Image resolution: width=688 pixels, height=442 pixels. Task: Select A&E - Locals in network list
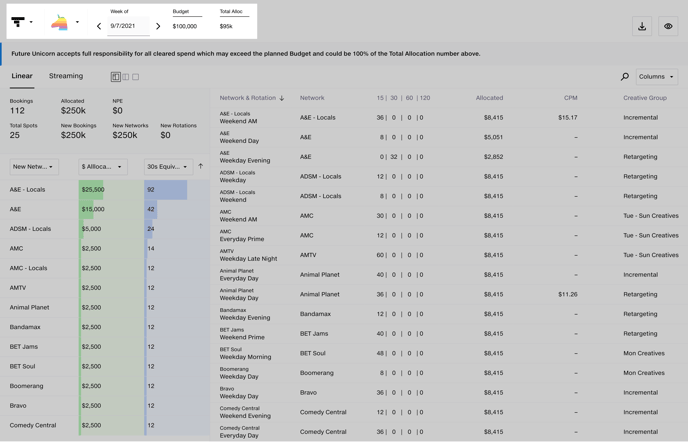point(27,190)
